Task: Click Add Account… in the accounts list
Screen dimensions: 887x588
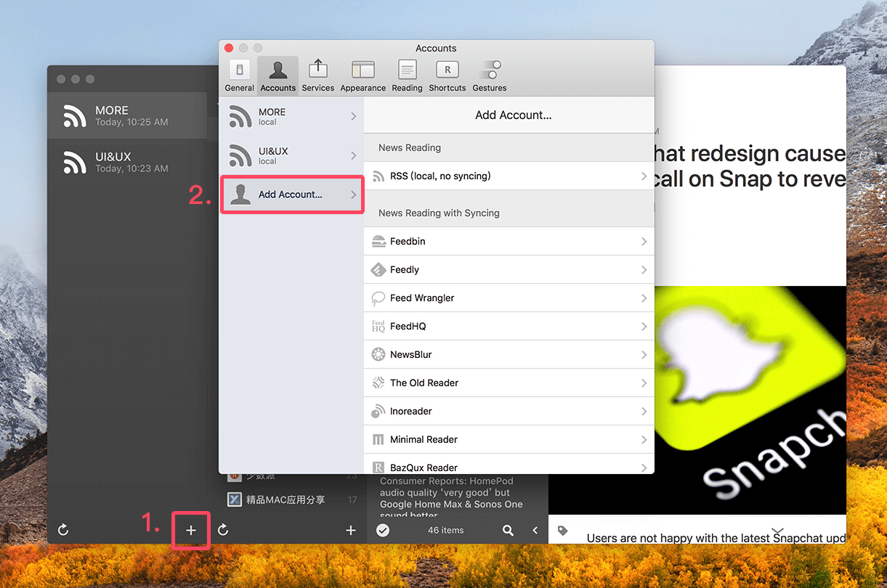Action: coord(291,195)
